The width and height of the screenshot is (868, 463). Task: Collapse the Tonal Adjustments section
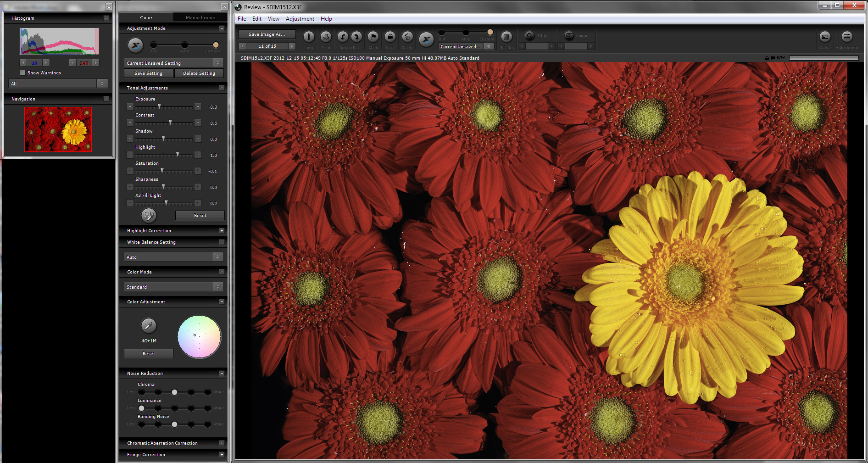pos(222,88)
